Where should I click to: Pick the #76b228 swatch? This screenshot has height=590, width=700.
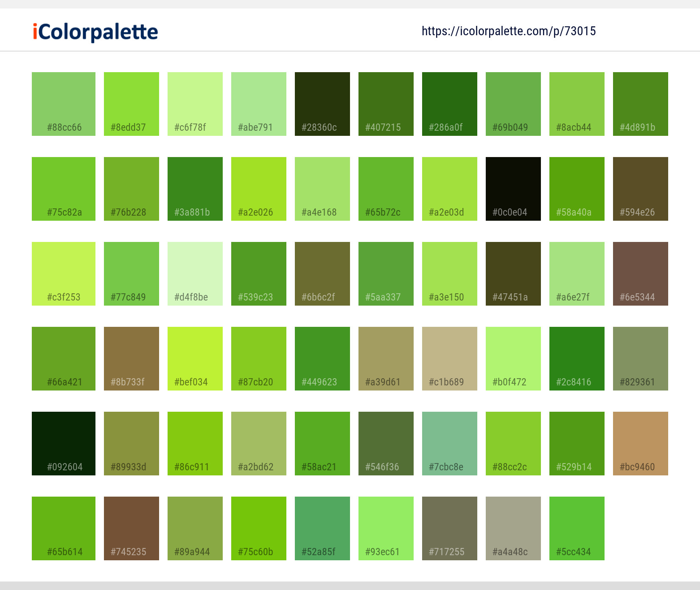132,189
